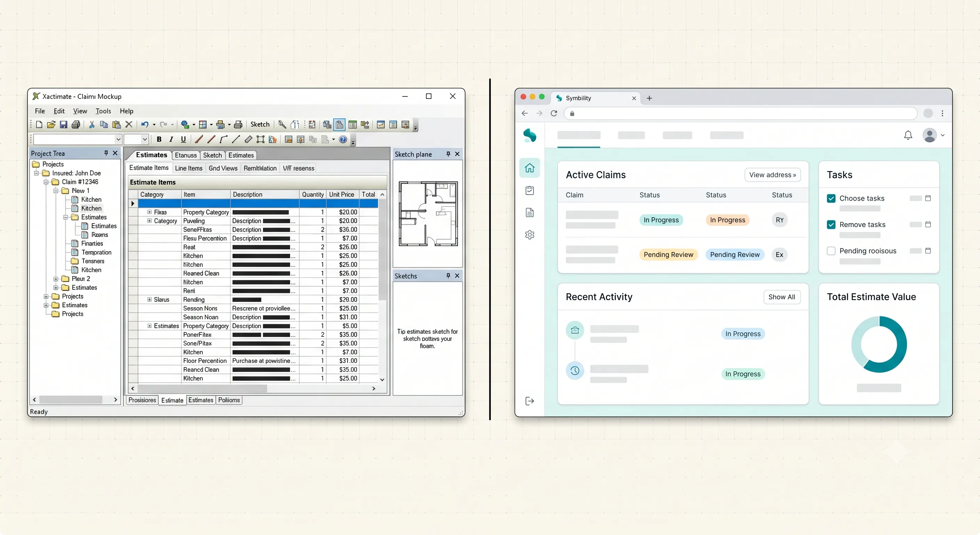Check the Pending rooisous checkbox

pos(831,251)
